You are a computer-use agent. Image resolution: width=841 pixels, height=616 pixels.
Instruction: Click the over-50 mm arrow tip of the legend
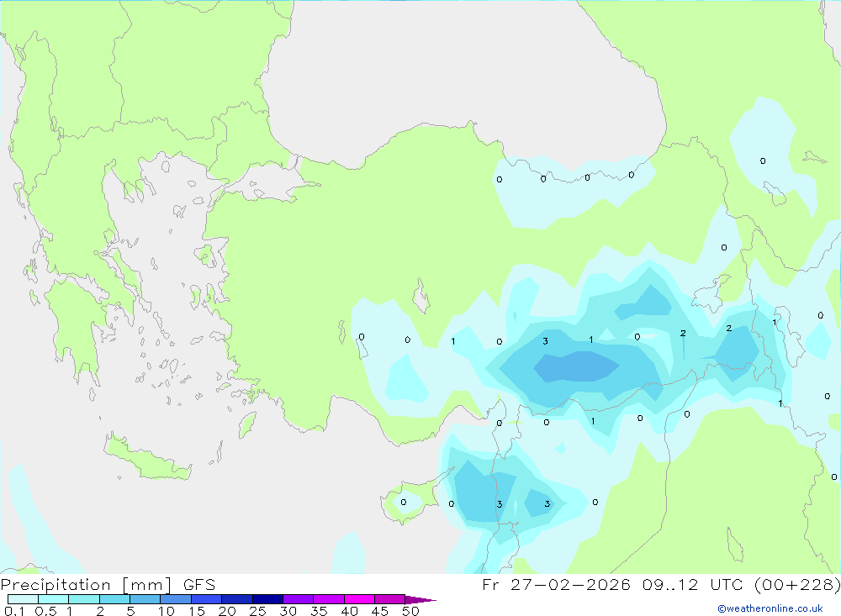coord(421,600)
